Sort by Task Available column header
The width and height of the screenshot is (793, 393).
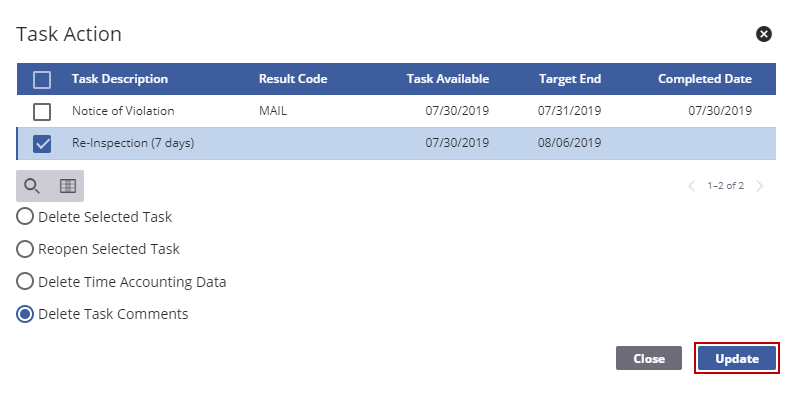(x=448, y=79)
